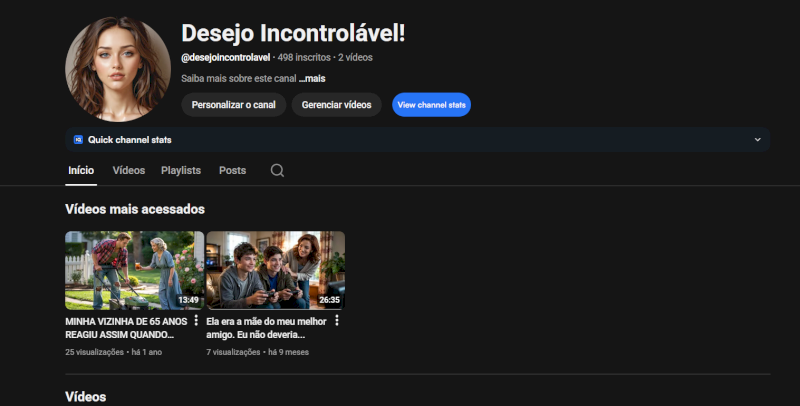Expand the Quick channel stats chevron
Viewport: 800px width, 406px height.
tap(758, 140)
